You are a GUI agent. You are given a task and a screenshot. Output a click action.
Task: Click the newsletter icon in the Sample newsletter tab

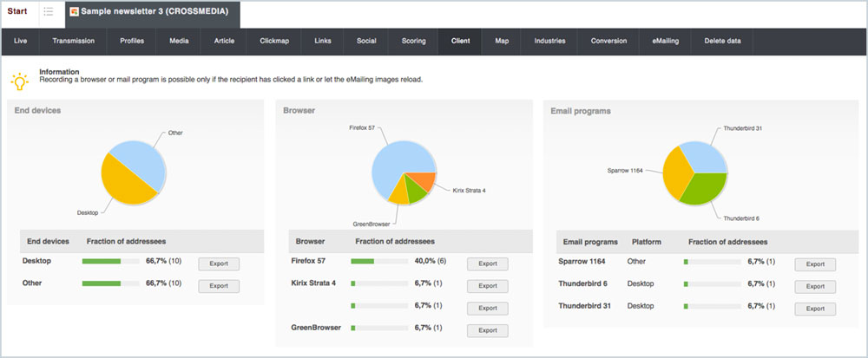[75, 12]
